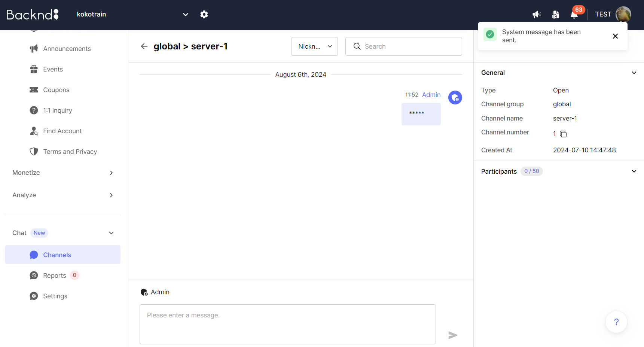Click the 11:52 message timestamp
Image resolution: width=644 pixels, height=347 pixels.
[x=412, y=95]
